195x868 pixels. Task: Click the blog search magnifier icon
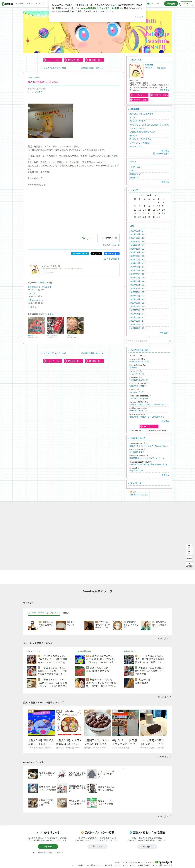169,341
